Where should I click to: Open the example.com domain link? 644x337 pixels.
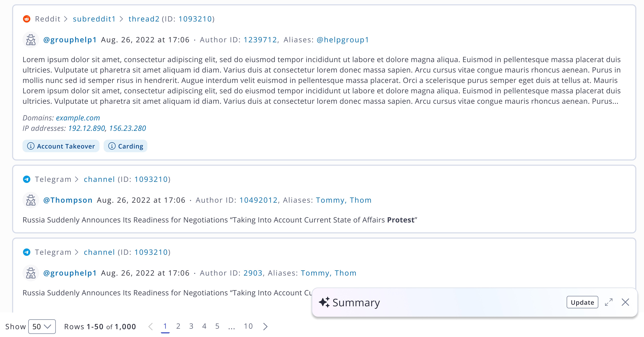(x=78, y=118)
